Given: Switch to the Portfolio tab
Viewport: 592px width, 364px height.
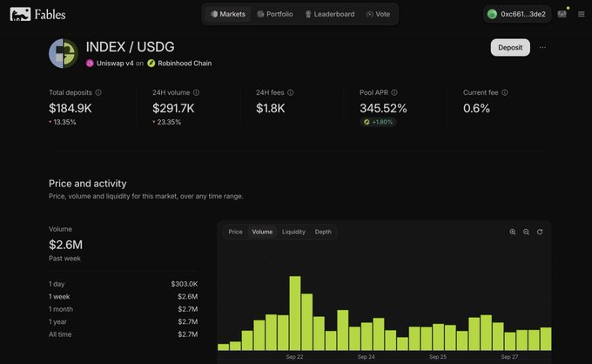Looking at the screenshot, I should pyautogui.click(x=275, y=14).
